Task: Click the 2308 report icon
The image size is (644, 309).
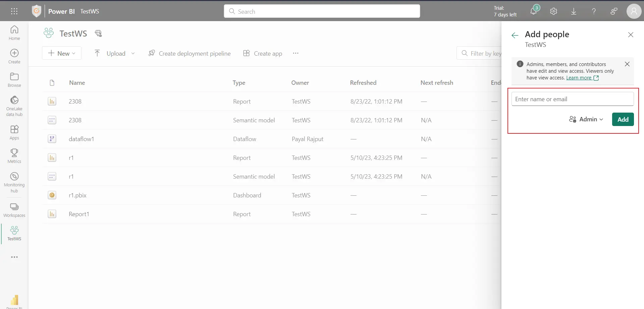Action: pyautogui.click(x=52, y=101)
